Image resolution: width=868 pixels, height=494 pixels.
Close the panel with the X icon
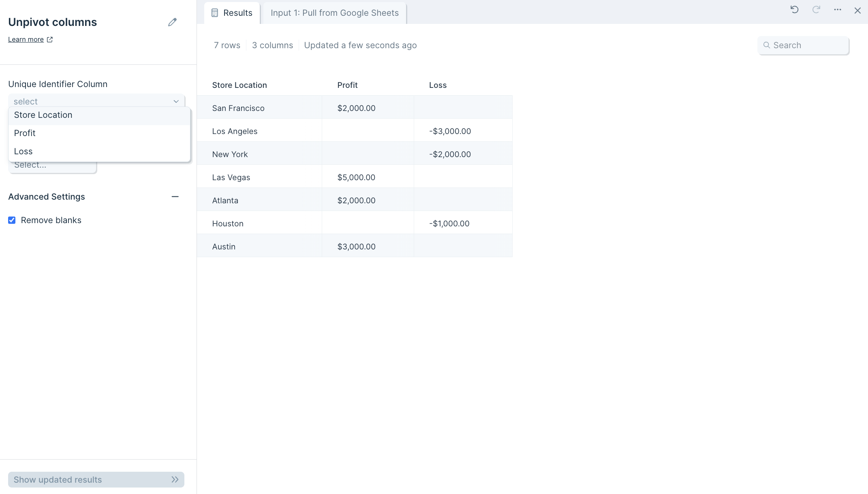click(x=857, y=11)
